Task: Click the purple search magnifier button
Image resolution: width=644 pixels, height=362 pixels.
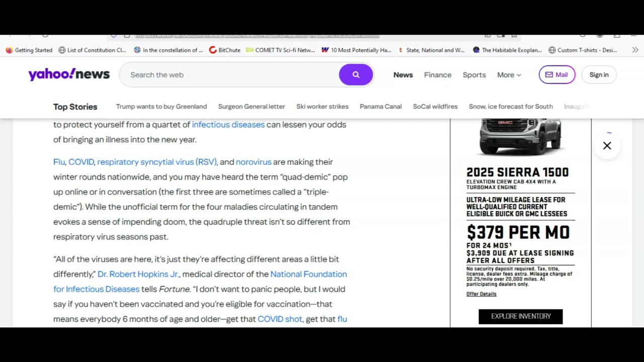Action: pyautogui.click(x=356, y=74)
